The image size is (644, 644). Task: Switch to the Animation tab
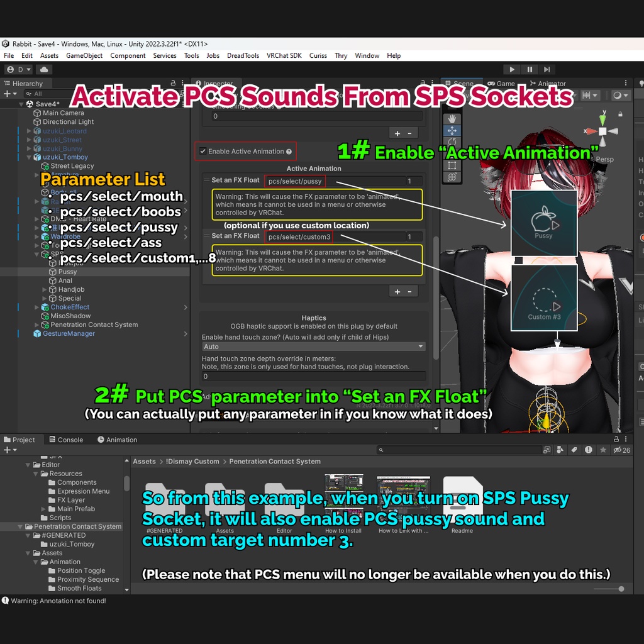(x=117, y=440)
